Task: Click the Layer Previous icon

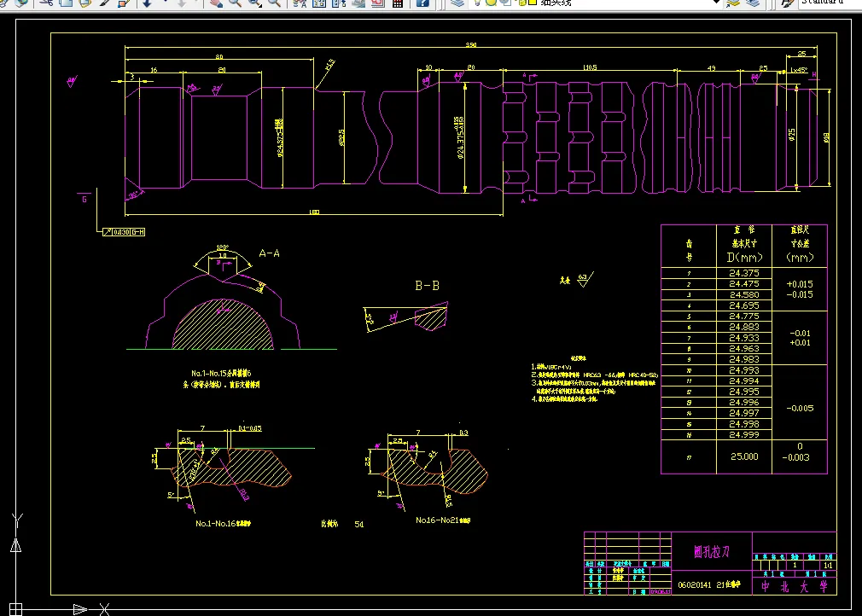Action: [753, 3]
